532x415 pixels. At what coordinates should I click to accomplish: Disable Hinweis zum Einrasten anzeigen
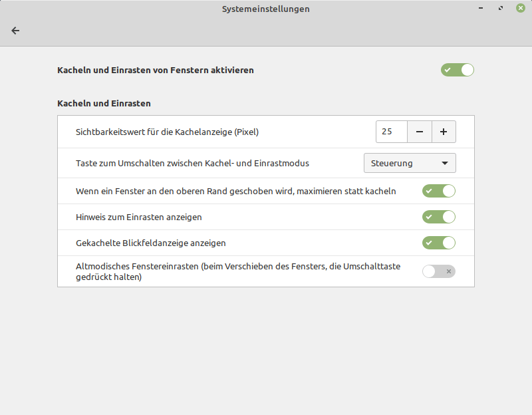pos(438,217)
